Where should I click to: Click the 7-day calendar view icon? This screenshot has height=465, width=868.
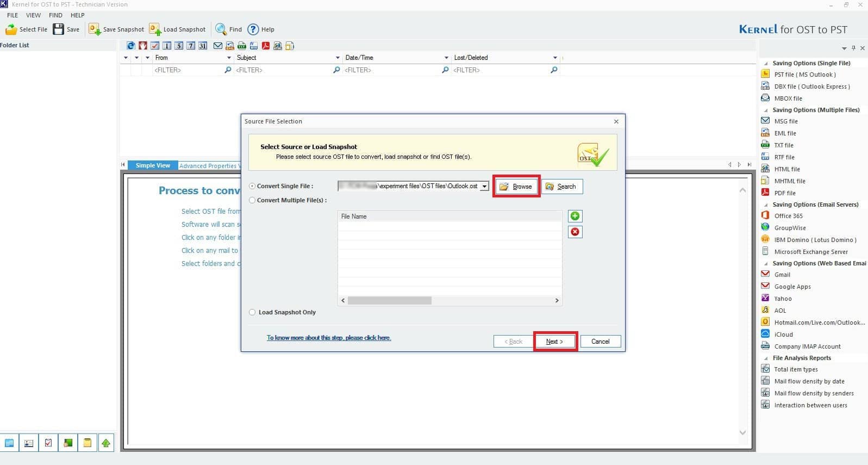(x=191, y=46)
